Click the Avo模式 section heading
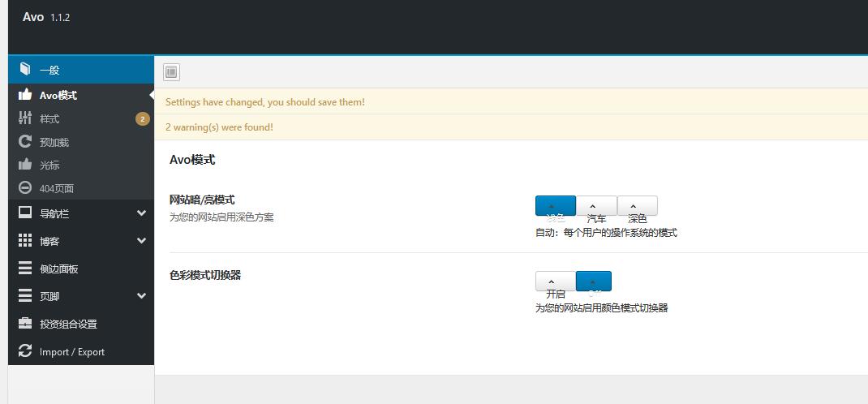Image resolution: width=868 pixels, height=404 pixels. (x=192, y=160)
